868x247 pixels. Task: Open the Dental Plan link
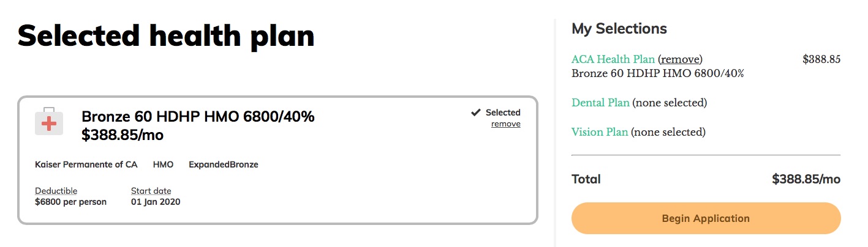(x=600, y=103)
